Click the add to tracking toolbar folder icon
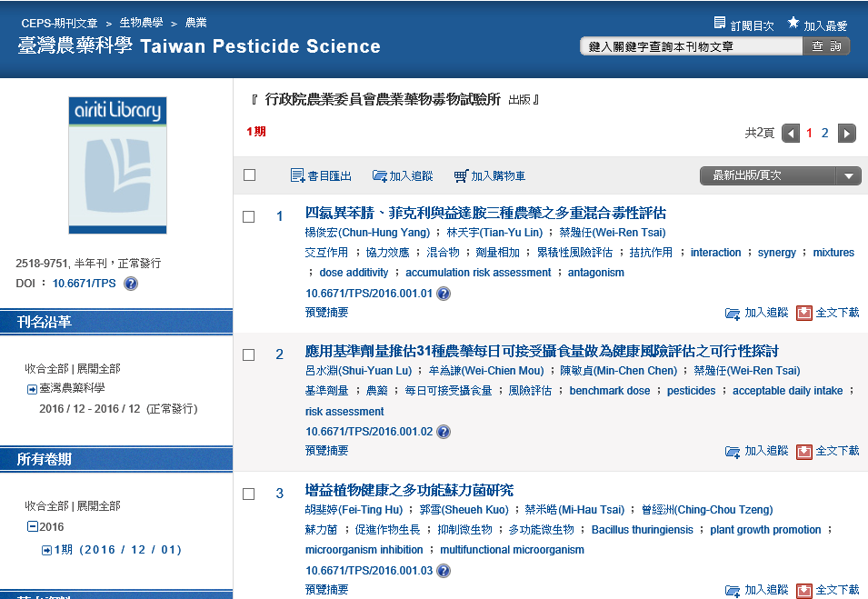Viewport: 868px width, 599px height. 380,176
